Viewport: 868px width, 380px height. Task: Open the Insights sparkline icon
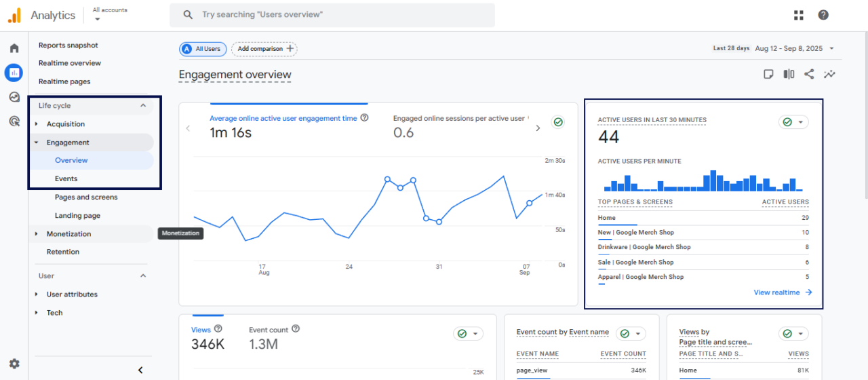click(x=829, y=75)
